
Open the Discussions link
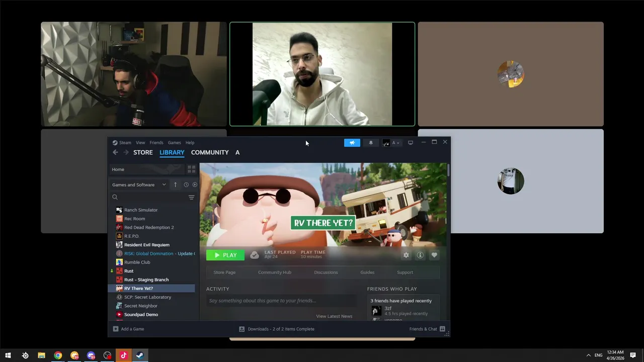tap(326, 273)
